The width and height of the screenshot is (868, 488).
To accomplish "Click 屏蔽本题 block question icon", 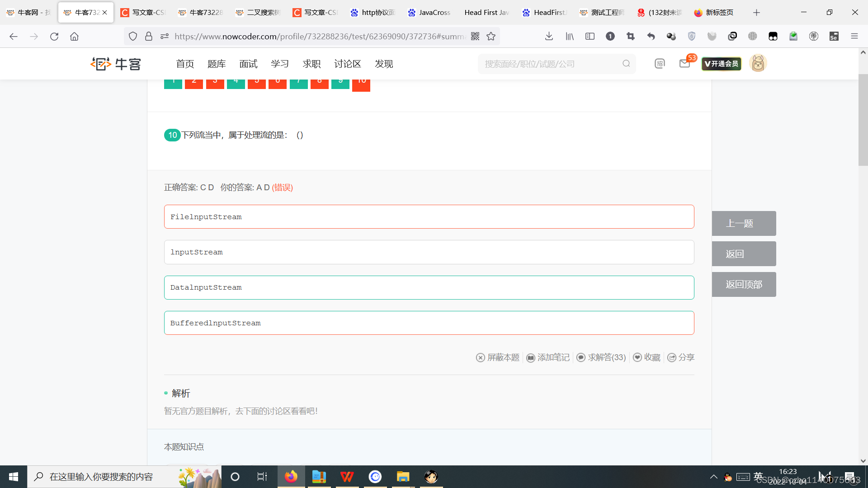I will (x=498, y=357).
